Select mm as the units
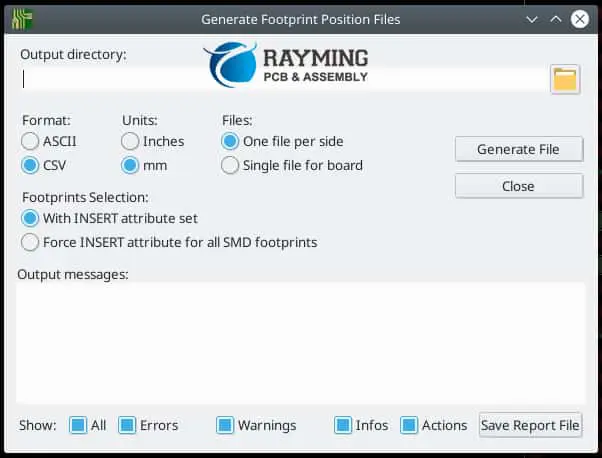The image size is (602, 458). (x=131, y=165)
